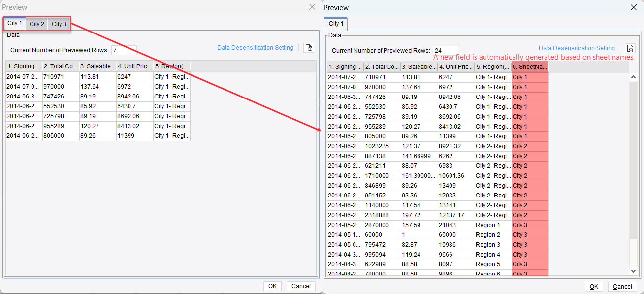This screenshot has width=644, height=294.
Task: Click OK in right Preview window
Action: (594, 287)
